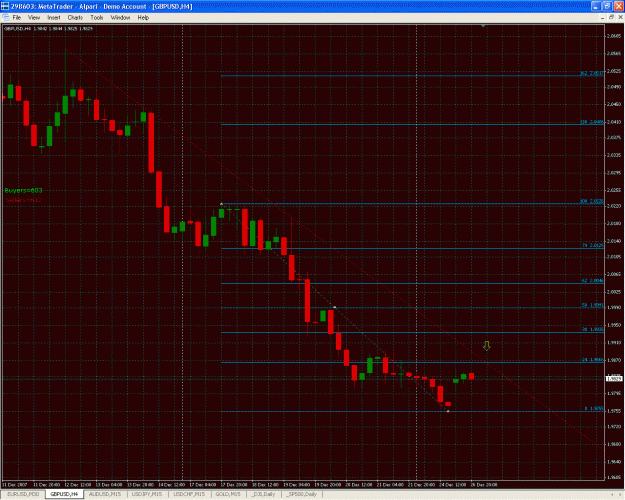
Task: Open the Charts menu
Action: (75, 18)
